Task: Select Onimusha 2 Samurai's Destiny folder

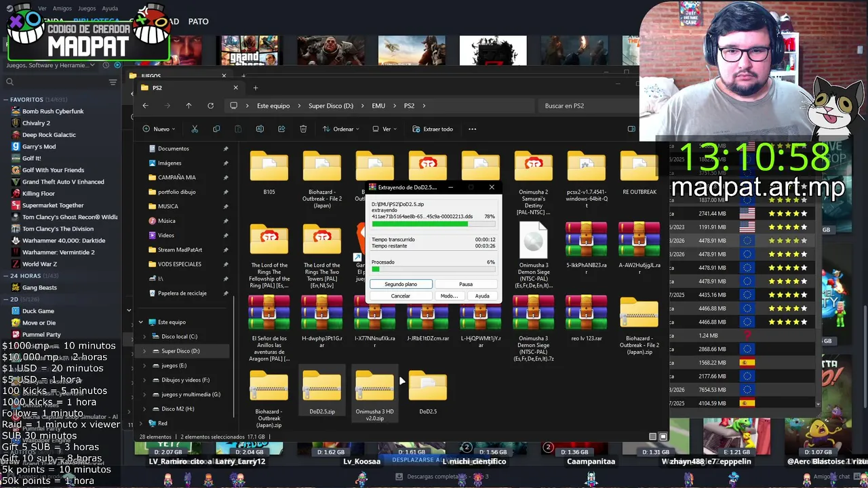Action: [x=534, y=182]
